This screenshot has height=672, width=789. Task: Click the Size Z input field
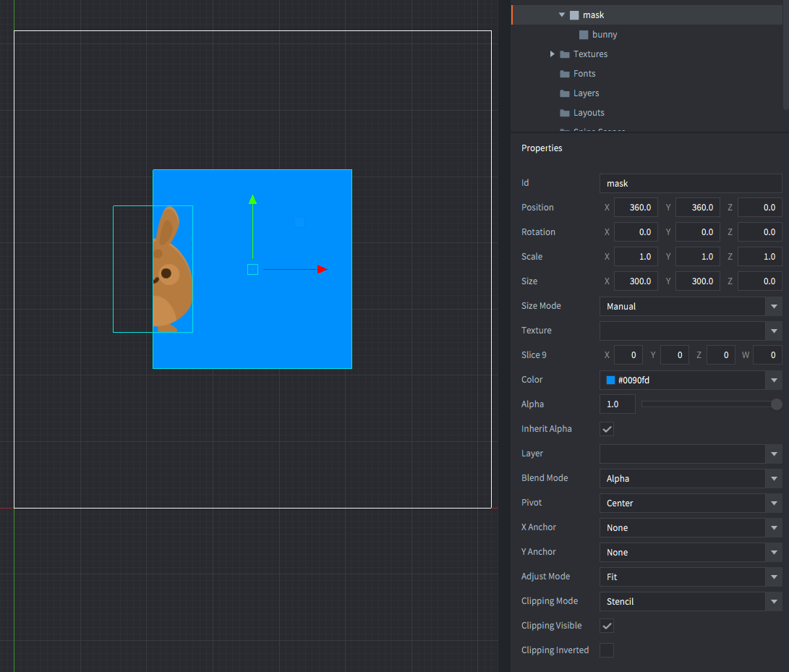point(760,282)
